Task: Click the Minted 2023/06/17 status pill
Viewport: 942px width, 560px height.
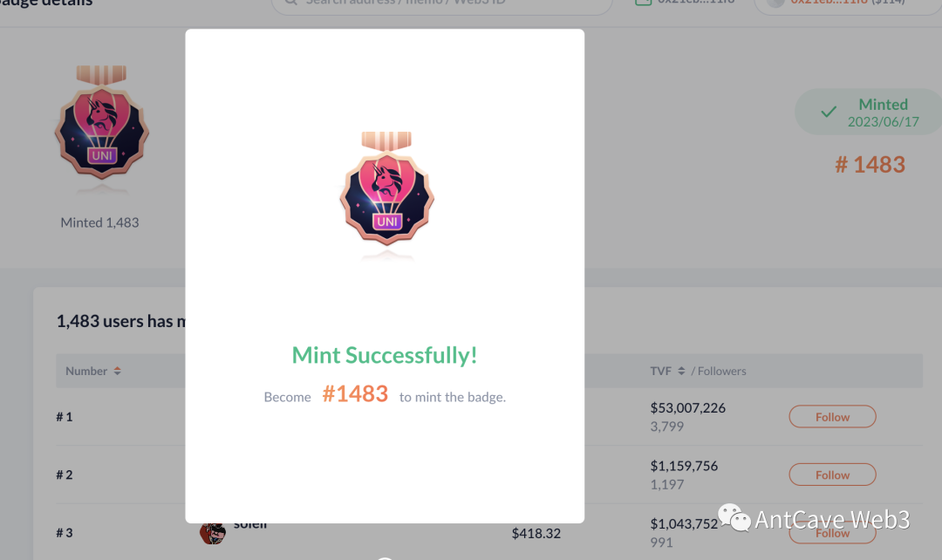Action: (869, 113)
